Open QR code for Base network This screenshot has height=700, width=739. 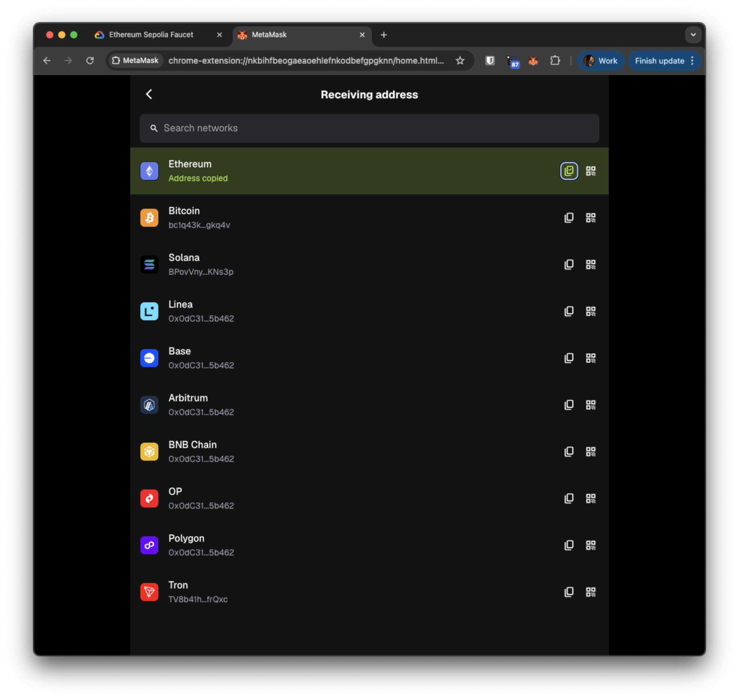click(x=591, y=358)
